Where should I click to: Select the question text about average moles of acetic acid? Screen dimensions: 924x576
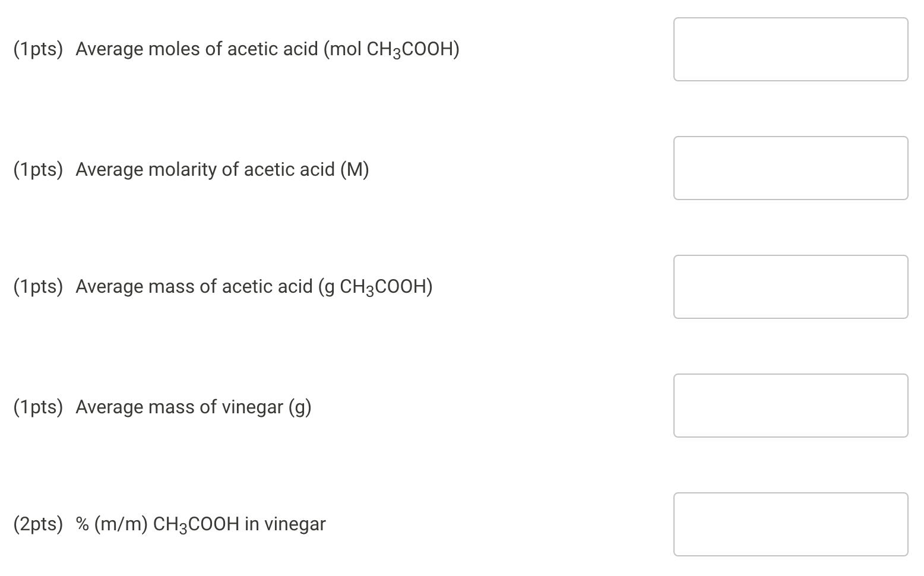[x=267, y=49]
